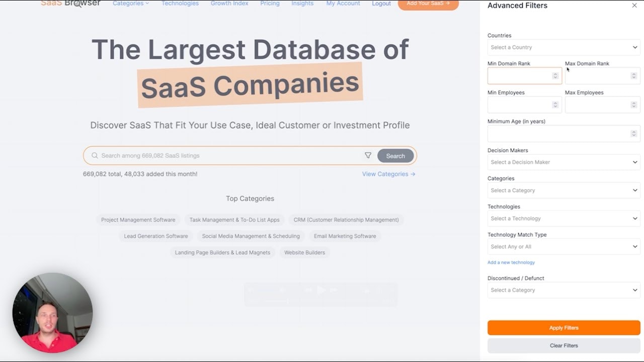Image resolution: width=644 pixels, height=362 pixels.
Task: Click the Apply Filters button
Action: [563, 327]
